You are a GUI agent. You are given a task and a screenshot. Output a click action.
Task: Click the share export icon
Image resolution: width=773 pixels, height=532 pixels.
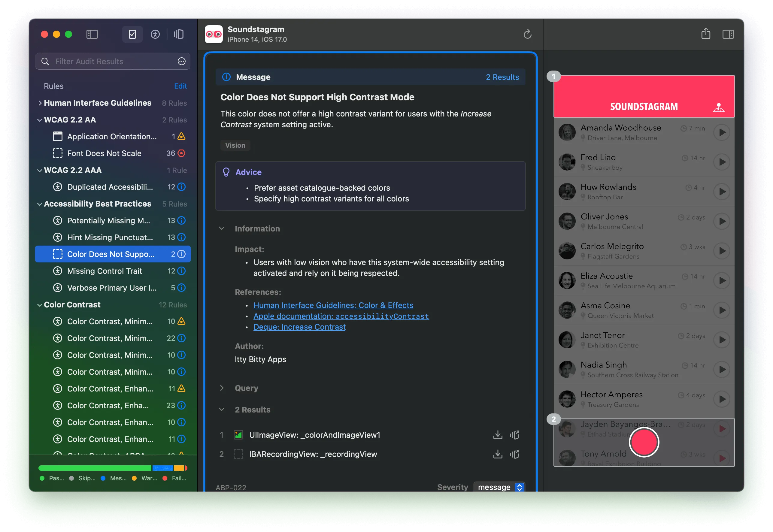[x=705, y=34]
